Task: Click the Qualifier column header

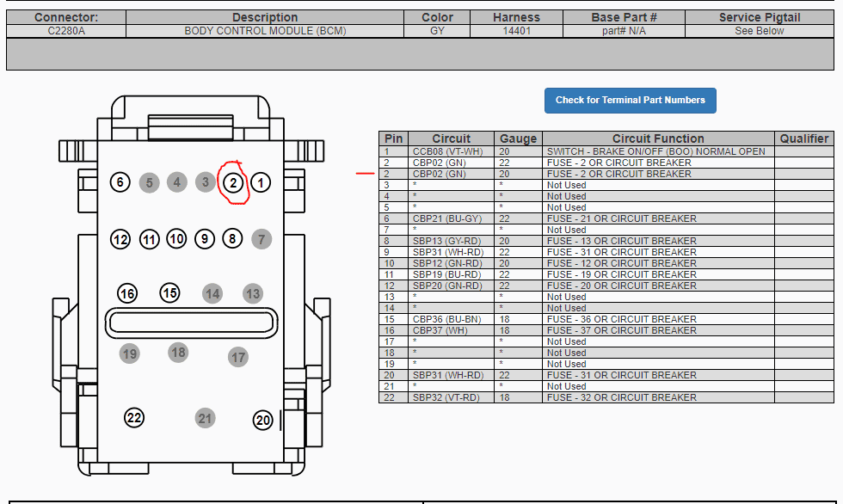Action: tap(804, 138)
